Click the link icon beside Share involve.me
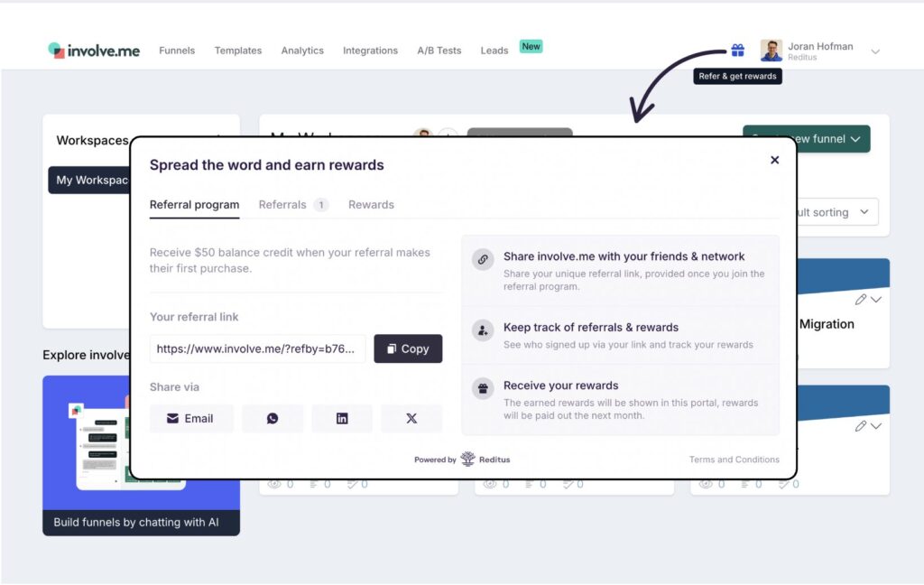924x585 pixels. [483, 259]
